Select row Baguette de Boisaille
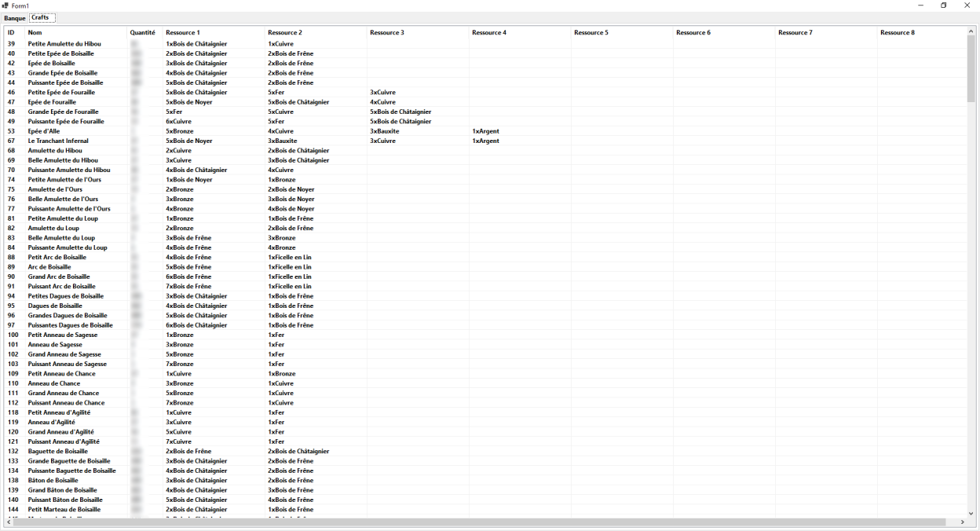The height and width of the screenshot is (531, 980). [486, 451]
